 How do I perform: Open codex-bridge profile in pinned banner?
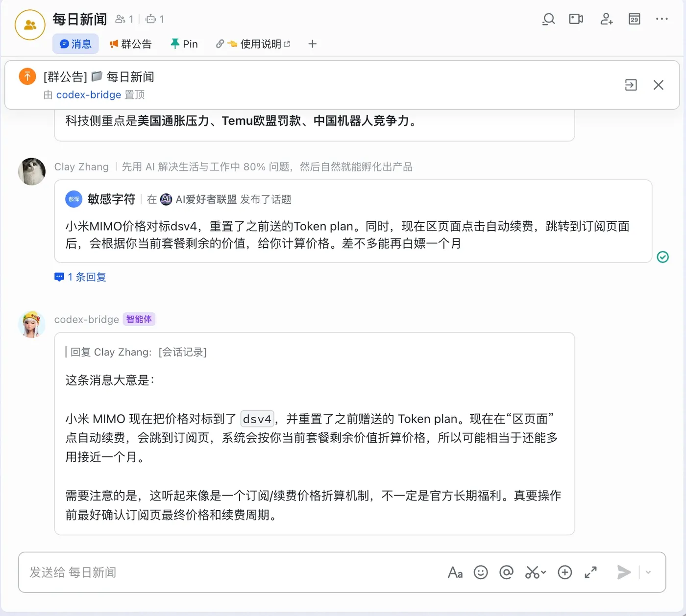(88, 95)
